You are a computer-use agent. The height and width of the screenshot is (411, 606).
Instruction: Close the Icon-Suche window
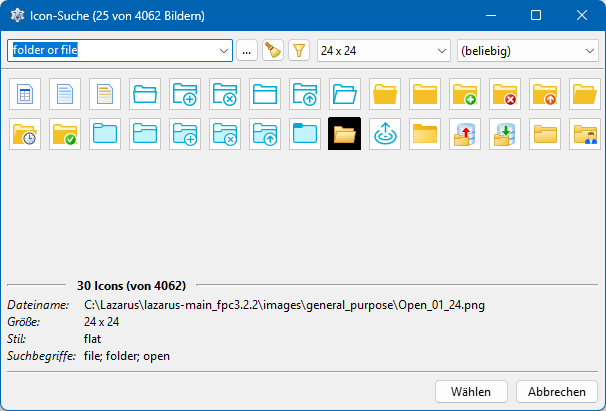coord(582,15)
